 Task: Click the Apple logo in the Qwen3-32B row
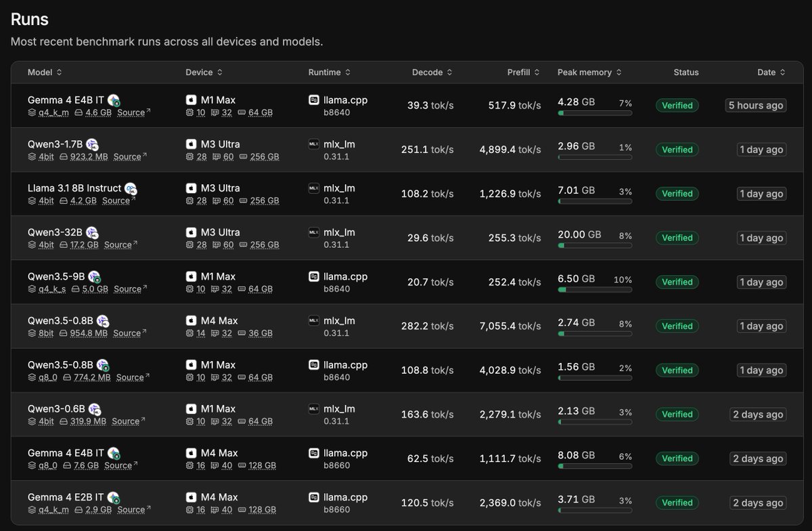pyautogui.click(x=191, y=232)
